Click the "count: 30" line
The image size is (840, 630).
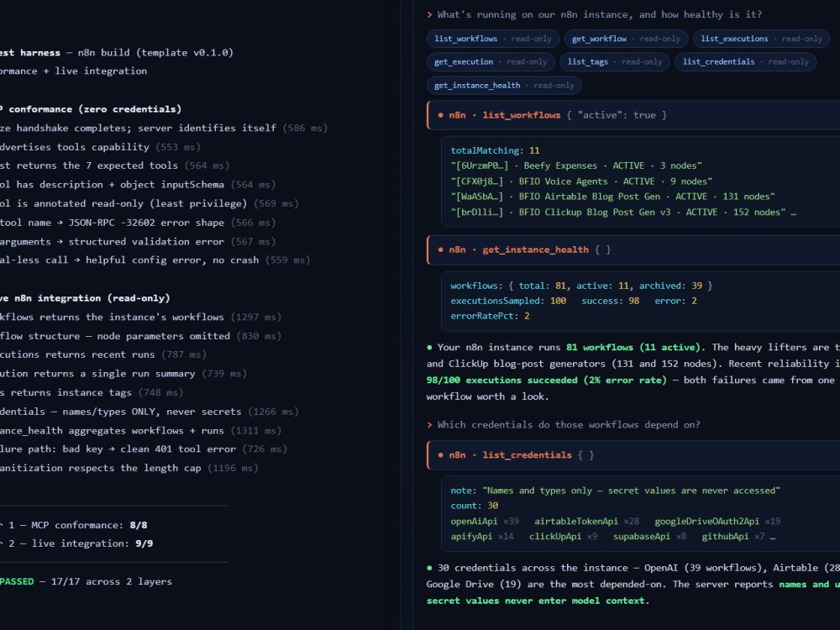[474, 505]
